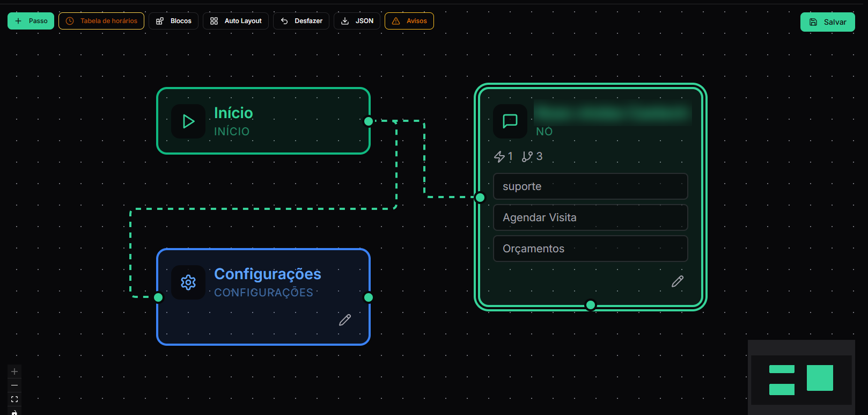Click the chat bubble icon in NÓ node

tap(510, 121)
